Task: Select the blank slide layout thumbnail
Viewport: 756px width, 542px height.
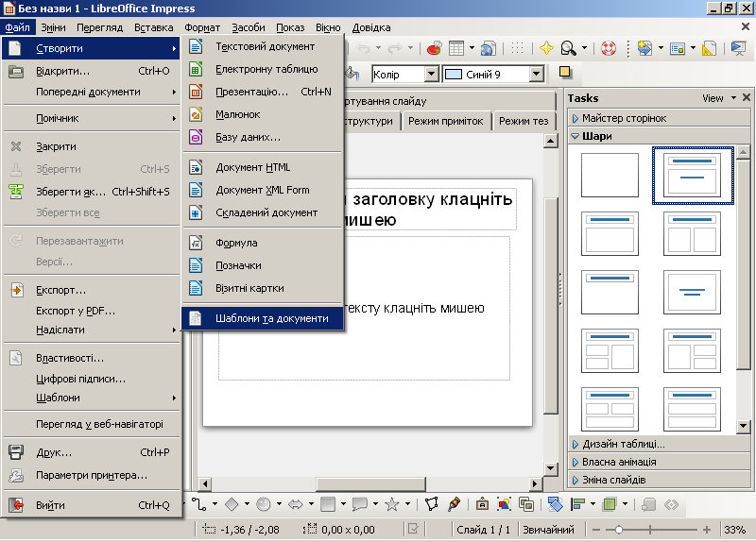Action: 610,175
